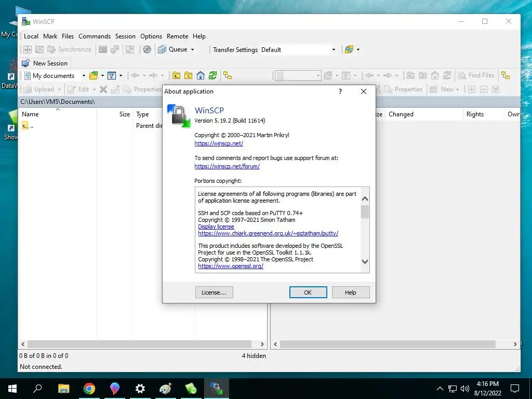Click the Queue list icon
Screen dimensions: 532x399
[x=162, y=49]
